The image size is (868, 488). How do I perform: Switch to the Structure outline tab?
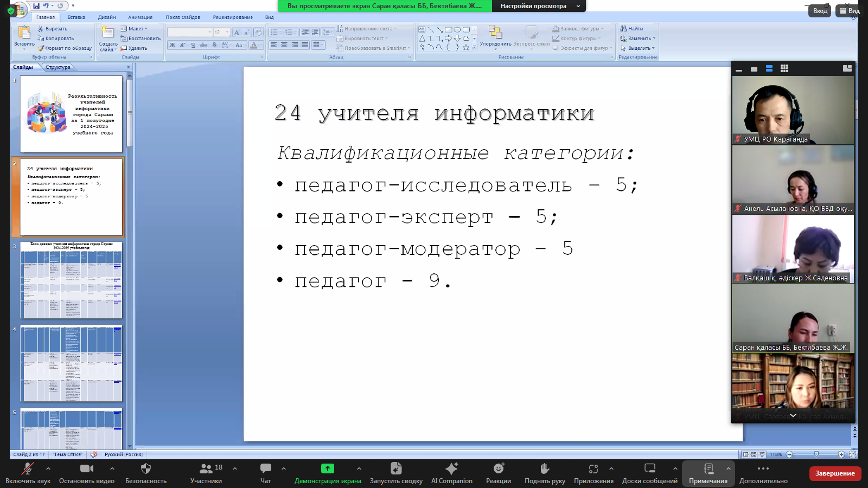58,67
